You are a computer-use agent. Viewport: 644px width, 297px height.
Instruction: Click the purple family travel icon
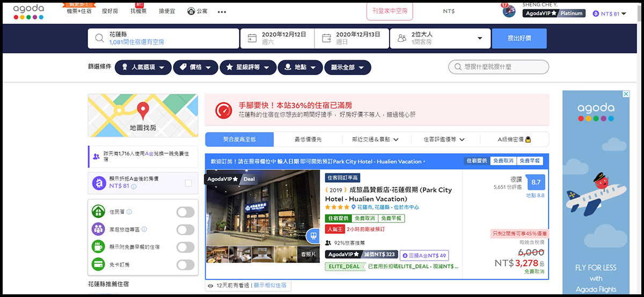click(x=98, y=229)
